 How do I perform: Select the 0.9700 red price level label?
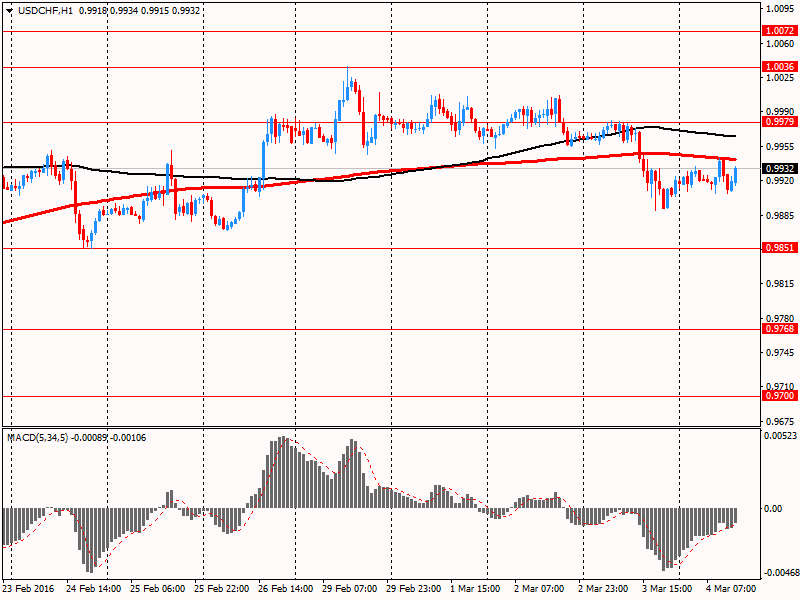tap(780, 396)
